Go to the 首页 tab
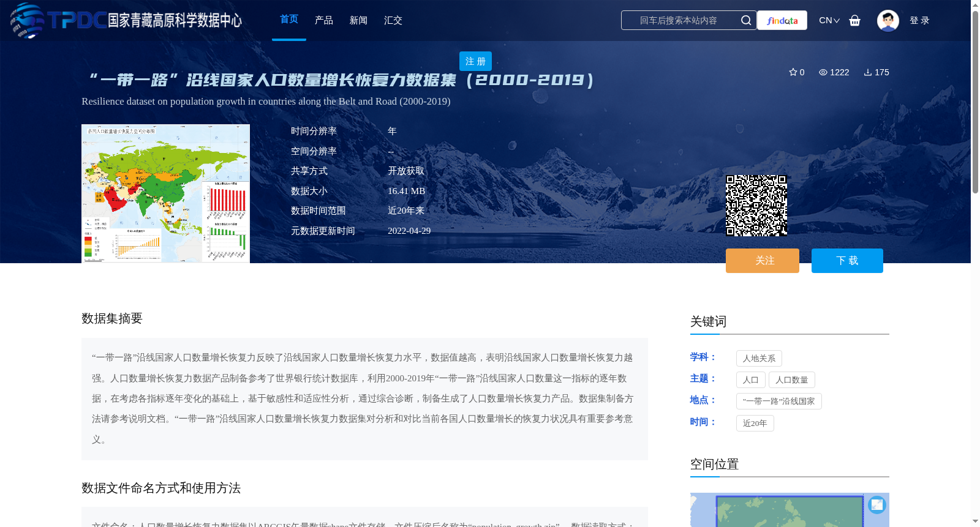This screenshot has width=980, height=527. pos(289,20)
